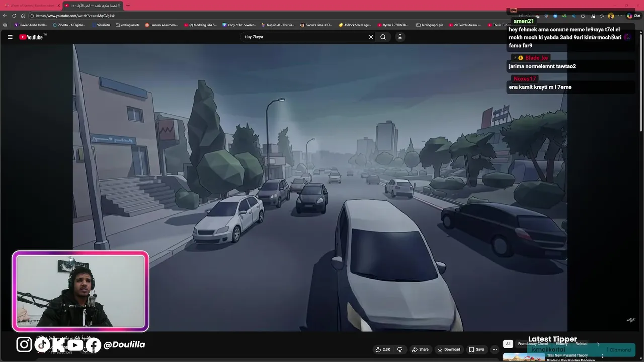Open This New Pyramid Theory thumbnail
Image resolution: width=644 pixels, height=362 pixels.
(x=524, y=357)
